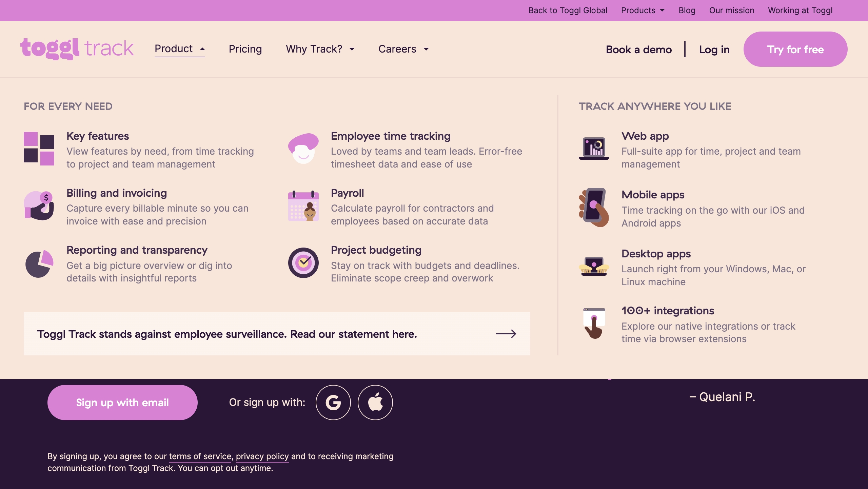This screenshot has width=868, height=489.
Task: Sign up with the Apple icon
Action: pyautogui.click(x=375, y=403)
